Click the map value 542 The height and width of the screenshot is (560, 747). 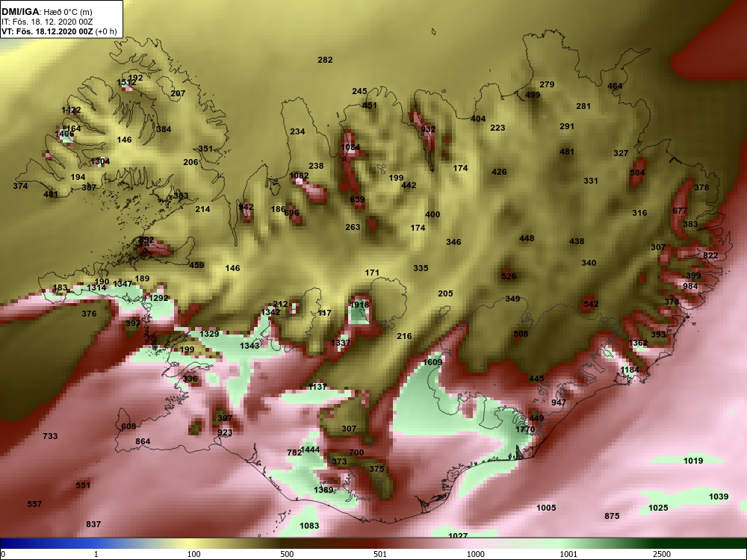[591, 304]
